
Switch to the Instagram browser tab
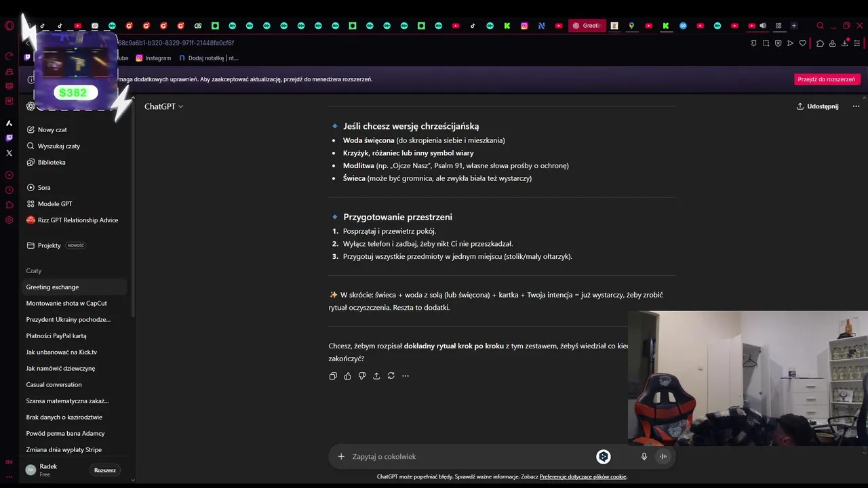point(524,26)
